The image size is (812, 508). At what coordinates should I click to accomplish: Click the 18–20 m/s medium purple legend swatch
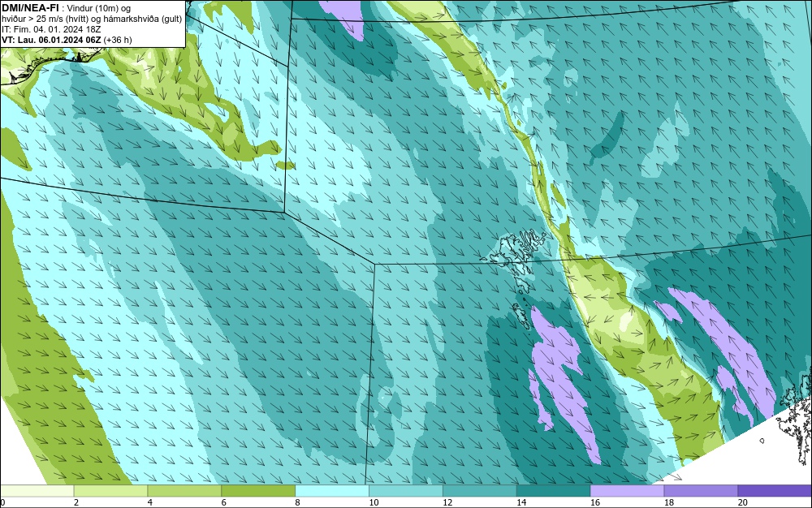[x=702, y=491]
